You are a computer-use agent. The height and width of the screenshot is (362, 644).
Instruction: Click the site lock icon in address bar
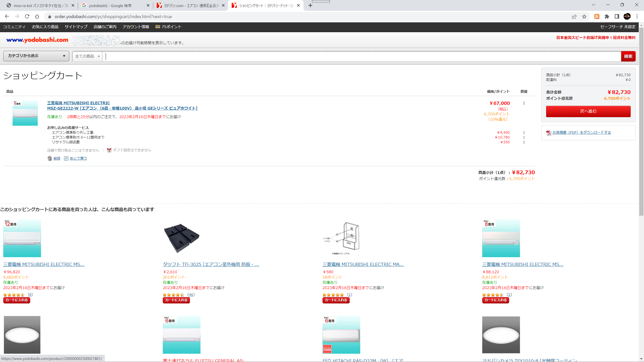(50, 17)
